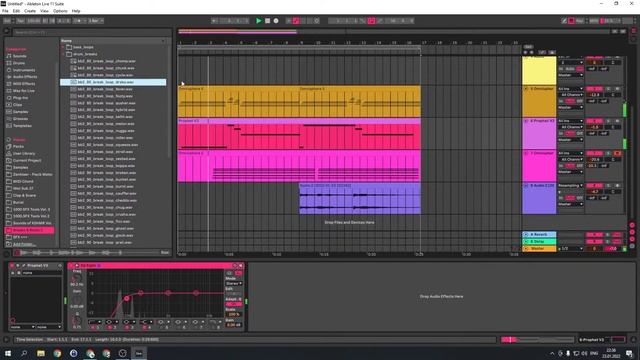Click the 7 Omnisphere track title
640x360 pixels.
(542, 153)
